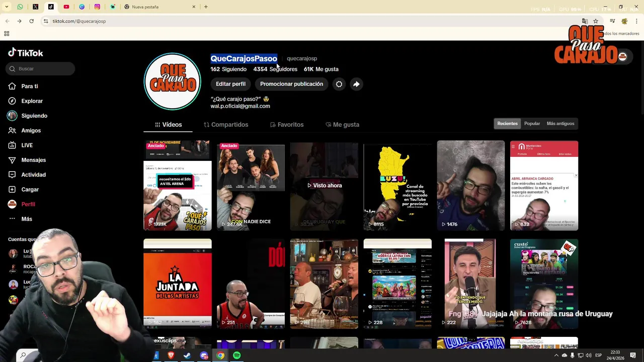The image size is (644, 362).
Task: Open La Juntada de los Artistas video
Action: [x=178, y=284]
